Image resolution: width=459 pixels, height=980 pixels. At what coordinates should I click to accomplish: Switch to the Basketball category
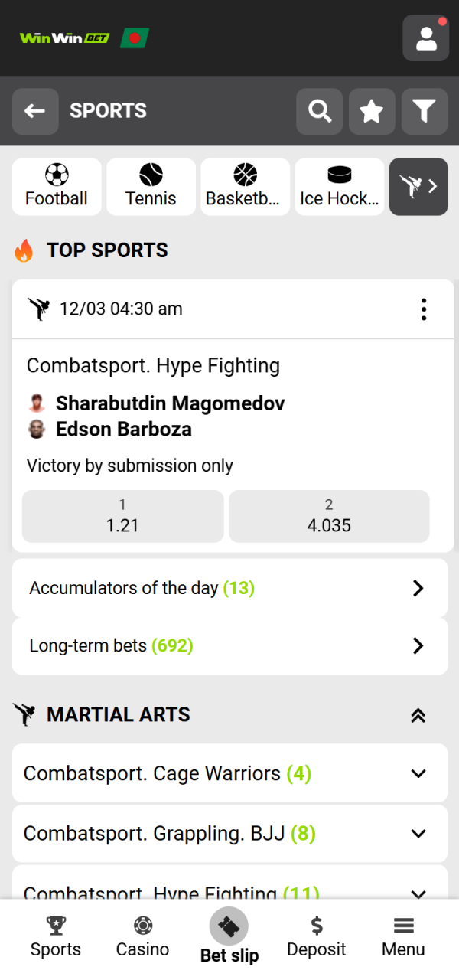[x=245, y=186]
